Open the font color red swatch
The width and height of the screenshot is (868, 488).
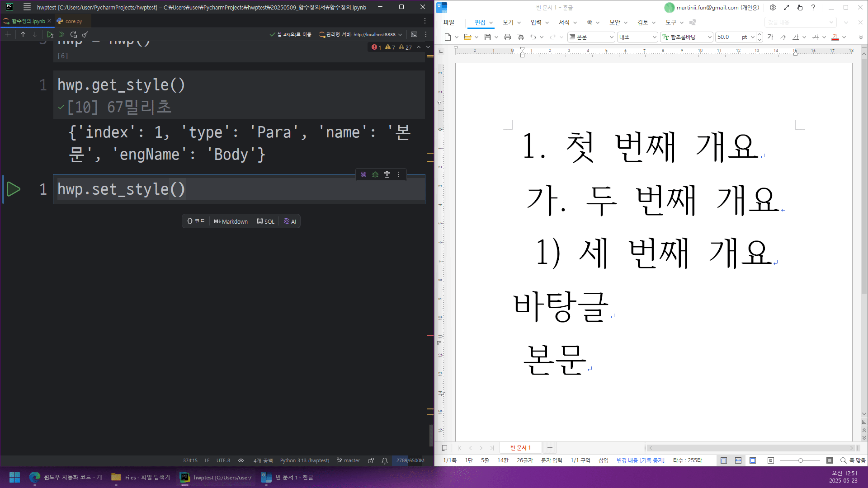(835, 37)
